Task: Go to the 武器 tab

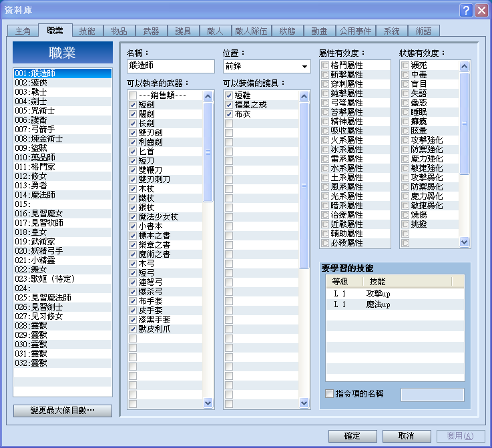Action: point(151,31)
